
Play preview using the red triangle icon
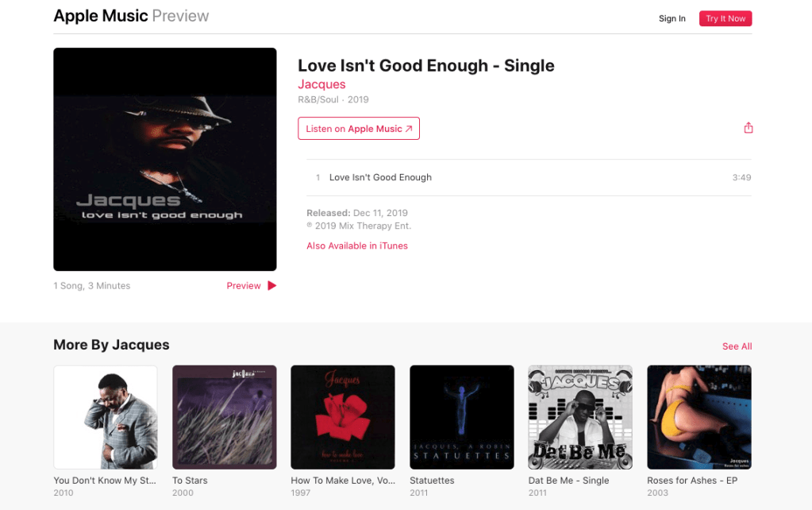tap(272, 285)
